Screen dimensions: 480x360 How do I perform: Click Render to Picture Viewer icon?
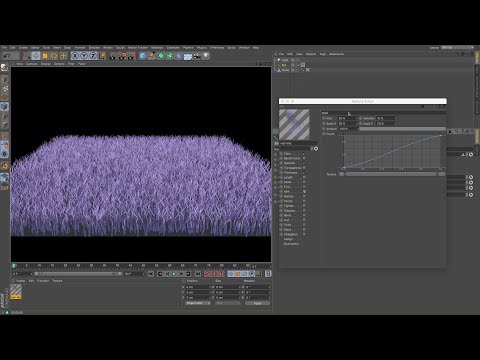[123, 56]
